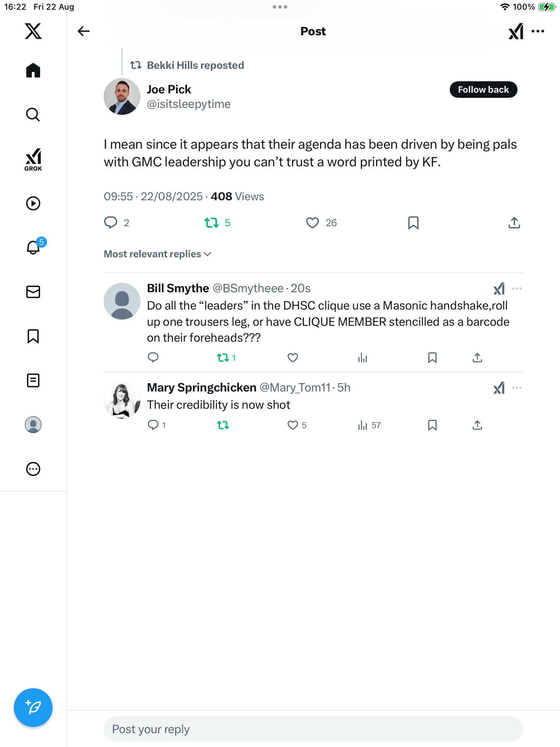Like Joe Pick's main post
This screenshot has height=747, width=560.
click(x=312, y=223)
